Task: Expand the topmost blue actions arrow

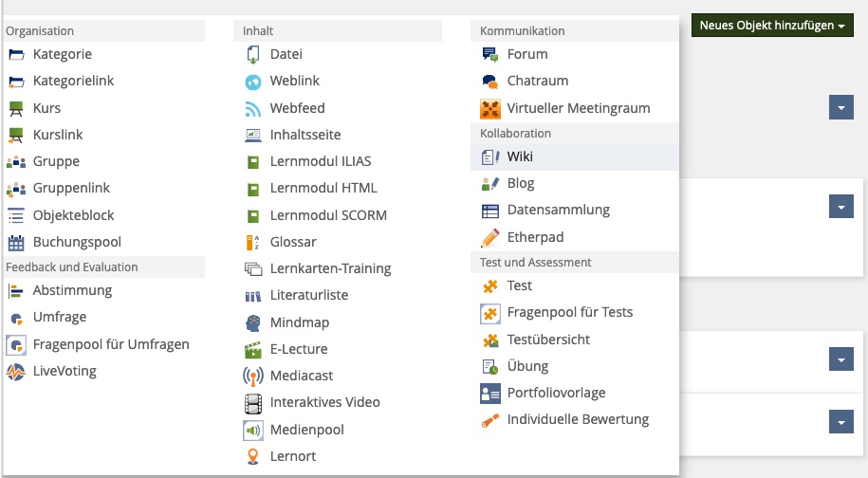Action: pyautogui.click(x=841, y=107)
